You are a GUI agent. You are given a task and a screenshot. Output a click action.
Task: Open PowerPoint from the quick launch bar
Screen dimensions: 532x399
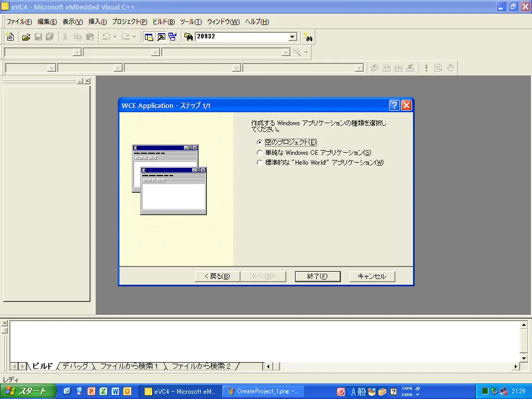(91, 392)
